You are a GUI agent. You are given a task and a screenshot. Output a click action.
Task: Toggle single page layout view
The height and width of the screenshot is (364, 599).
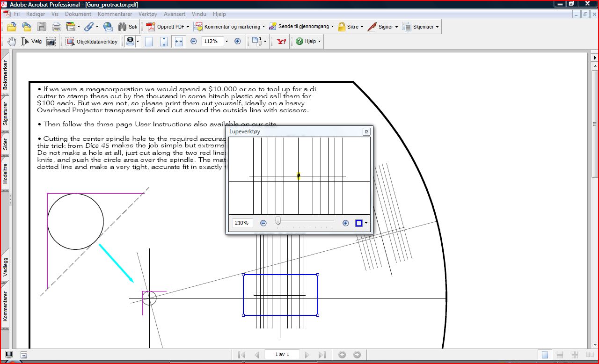[x=545, y=355]
